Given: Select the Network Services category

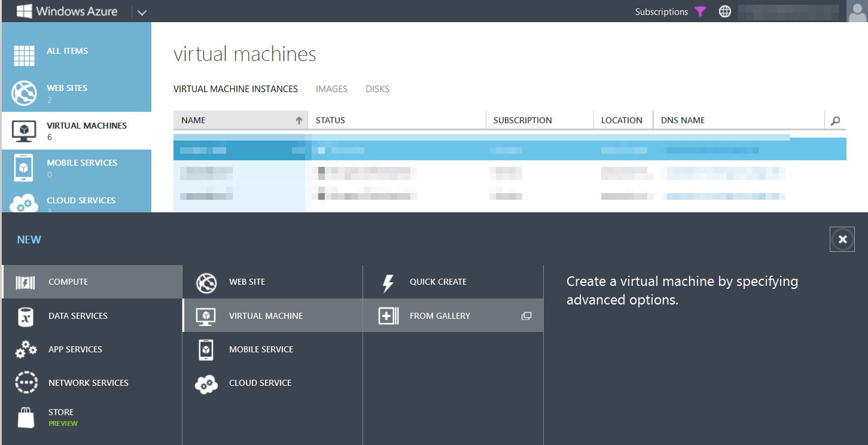Looking at the screenshot, I should pos(92,383).
